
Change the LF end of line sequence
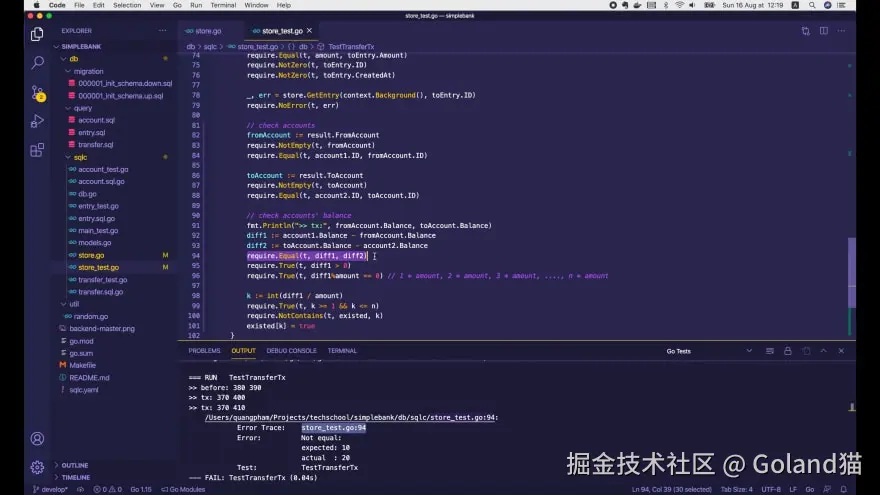pos(793,489)
